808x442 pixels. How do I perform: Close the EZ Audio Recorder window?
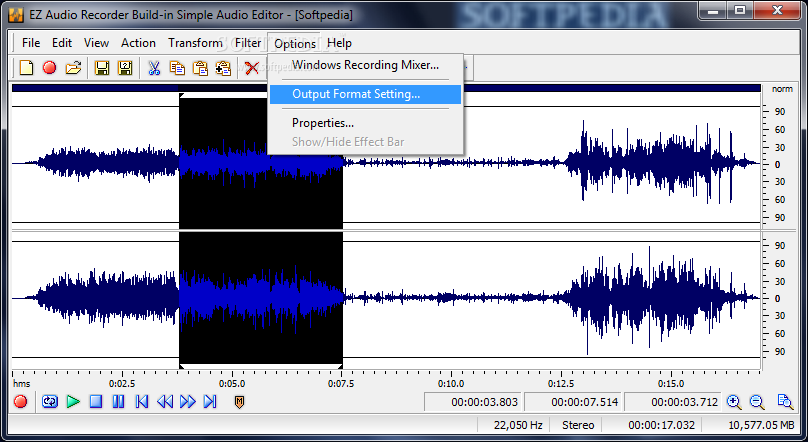click(x=778, y=11)
